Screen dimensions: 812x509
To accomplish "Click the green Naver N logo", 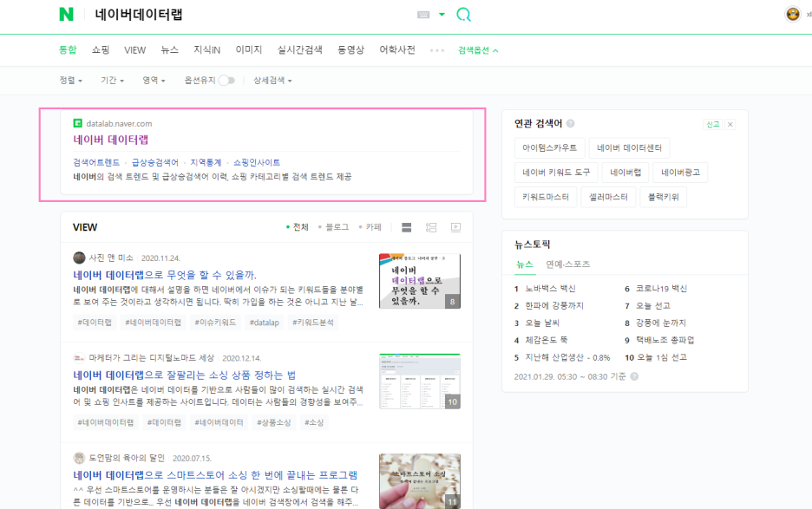I will click(x=66, y=14).
